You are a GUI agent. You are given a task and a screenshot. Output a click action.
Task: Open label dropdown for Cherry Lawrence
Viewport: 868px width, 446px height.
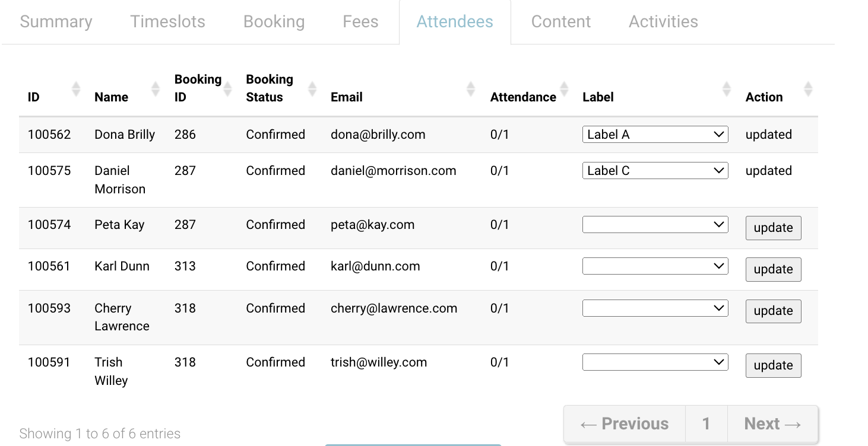655,308
